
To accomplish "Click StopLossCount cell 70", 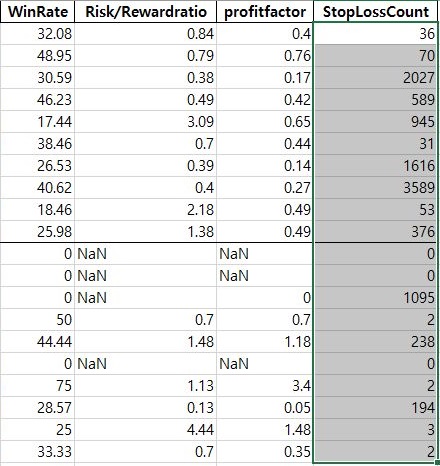I will [375, 56].
